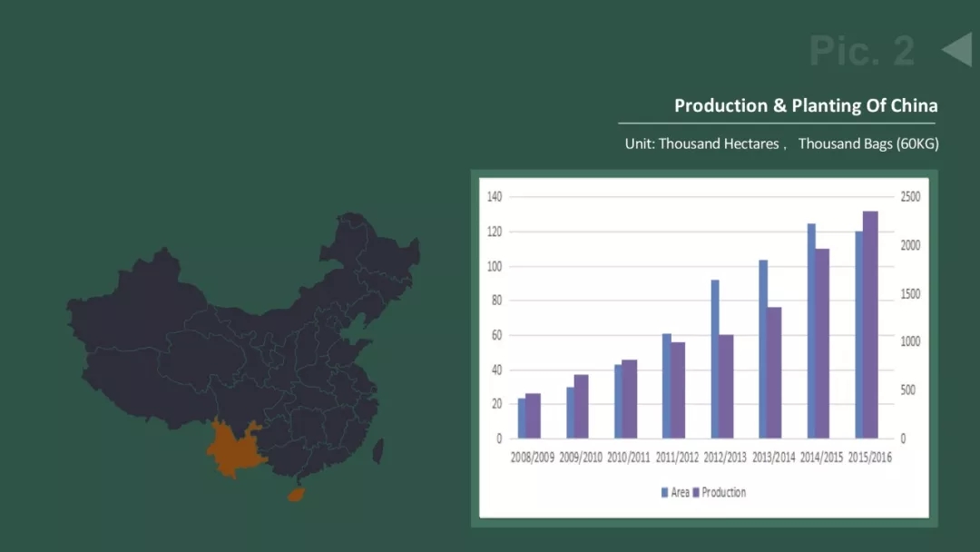Viewport: 980px width, 552px height.
Task: Click the blue Area legend swatch
Action: [664, 493]
